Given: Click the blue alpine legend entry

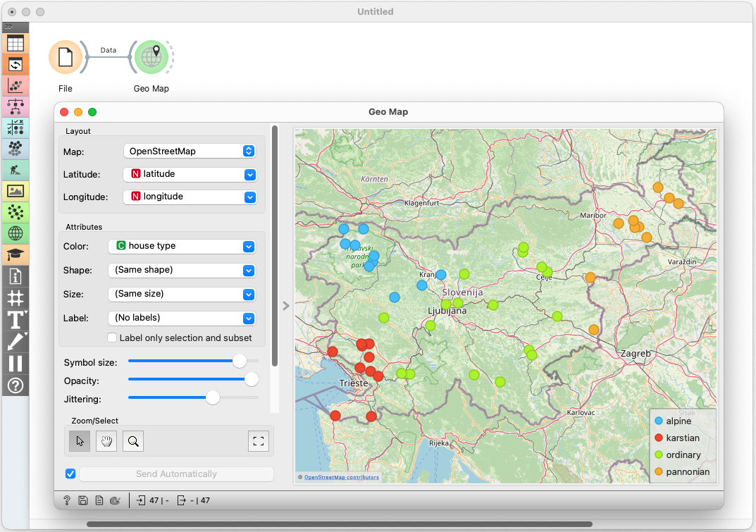Looking at the screenshot, I should coord(673,421).
